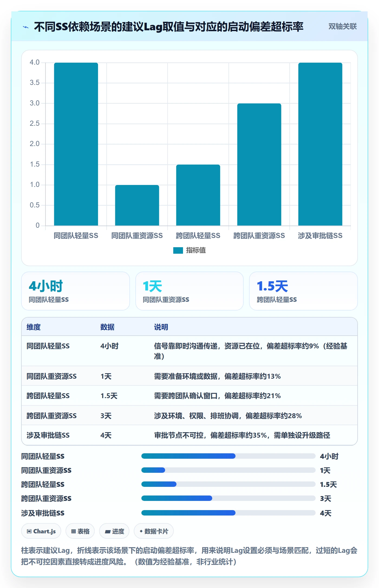Click the 涉及审批链SS progress bar
The height and width of the screenshot is (588, 379).
[x=228, y=513]
